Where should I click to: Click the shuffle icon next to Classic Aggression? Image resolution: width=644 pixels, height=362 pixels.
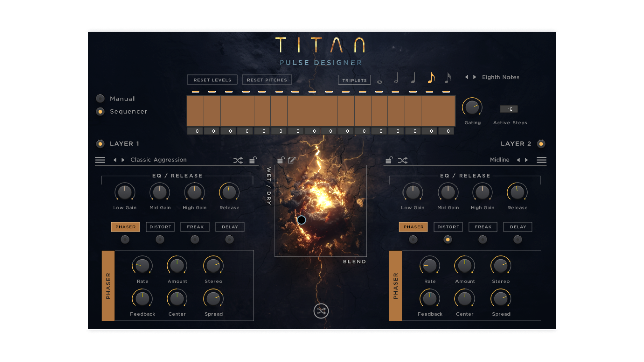click(238, 160)
